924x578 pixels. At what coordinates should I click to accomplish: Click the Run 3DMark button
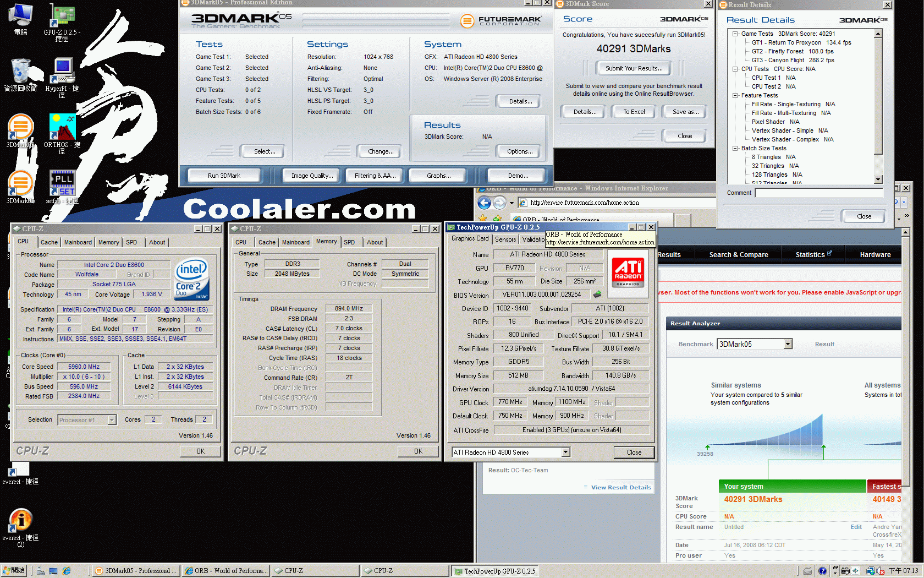[224, 176]
